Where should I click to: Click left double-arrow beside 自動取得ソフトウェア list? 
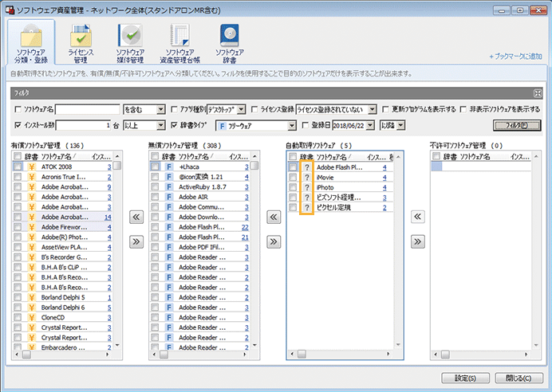click(274, 217)
